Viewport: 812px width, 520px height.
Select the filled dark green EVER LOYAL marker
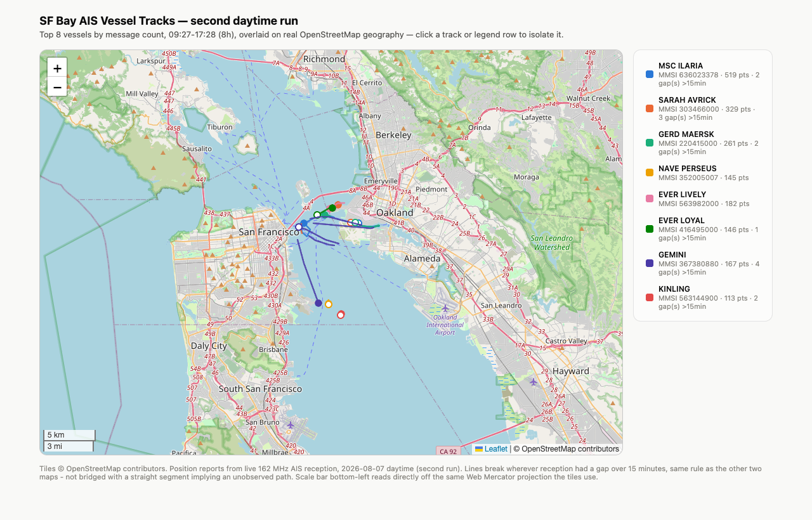pyautogui.click(x=332, y=208)
